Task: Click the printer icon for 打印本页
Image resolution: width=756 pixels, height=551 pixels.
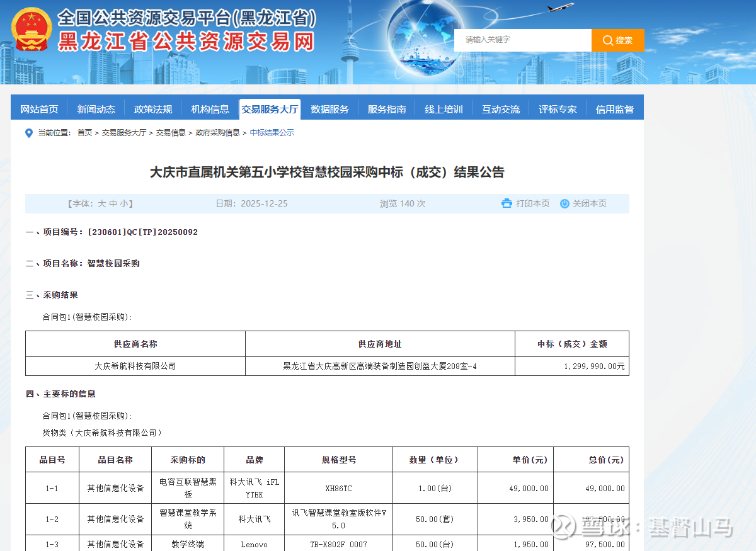Action: (x=507, y=203)
